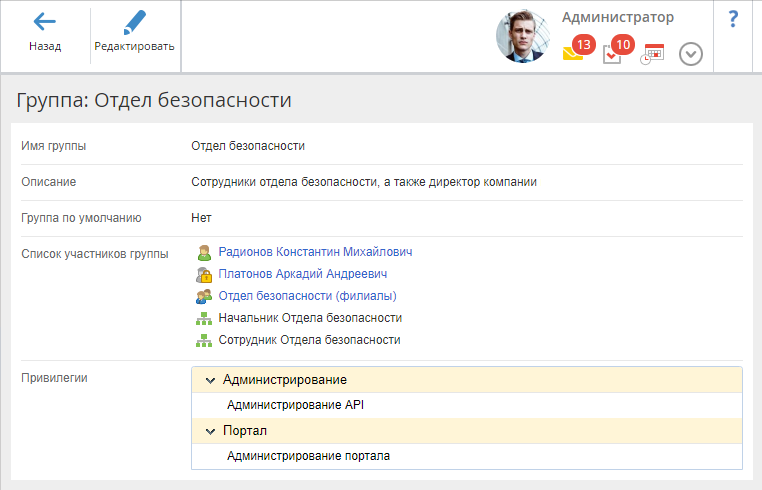Open messages envelope icon with 13 badge
The image size is (762, 490).
point(573,54)
